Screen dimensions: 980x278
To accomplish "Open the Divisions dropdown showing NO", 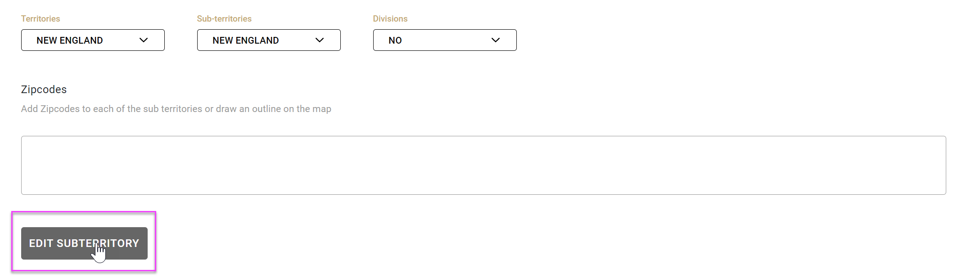I will tap(445, 40).
